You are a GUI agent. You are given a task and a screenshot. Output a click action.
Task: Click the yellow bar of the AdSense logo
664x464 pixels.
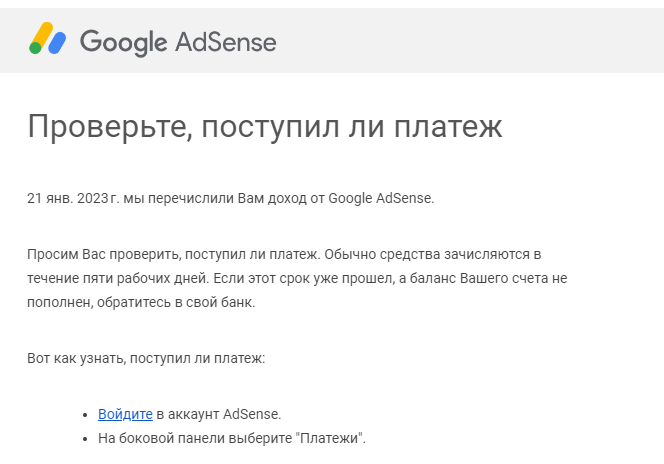[x=42, y=35]
